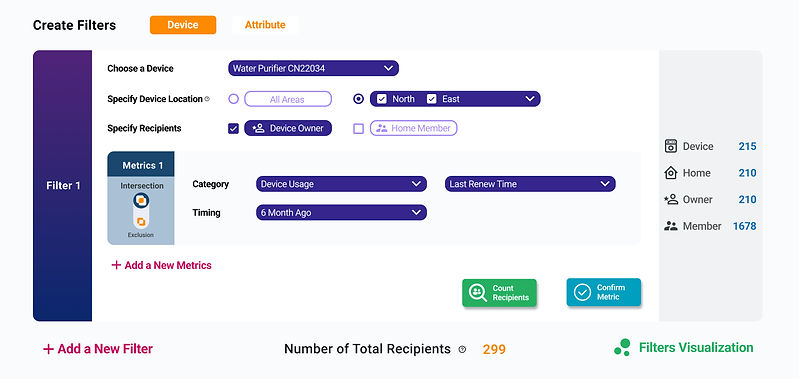801x379 pixels.
Task: Click the Device washing-machine icon in summary
Action: point(670,146)
